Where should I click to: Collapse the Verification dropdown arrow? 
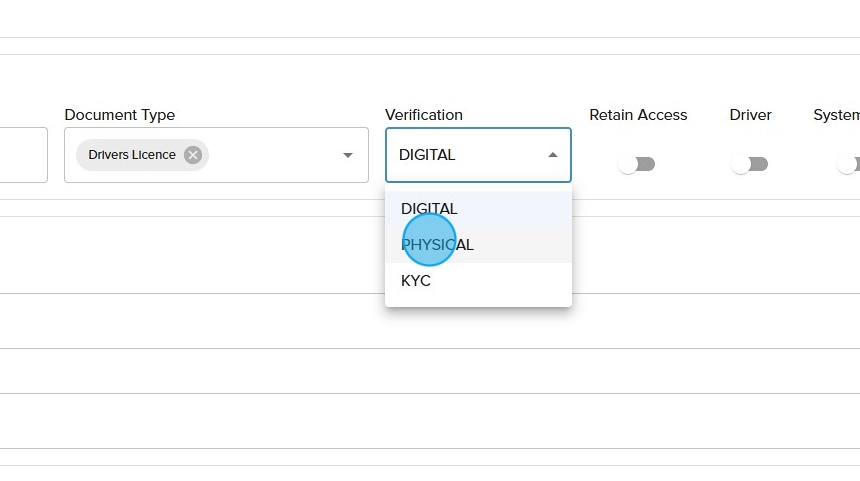pos(553,155)
